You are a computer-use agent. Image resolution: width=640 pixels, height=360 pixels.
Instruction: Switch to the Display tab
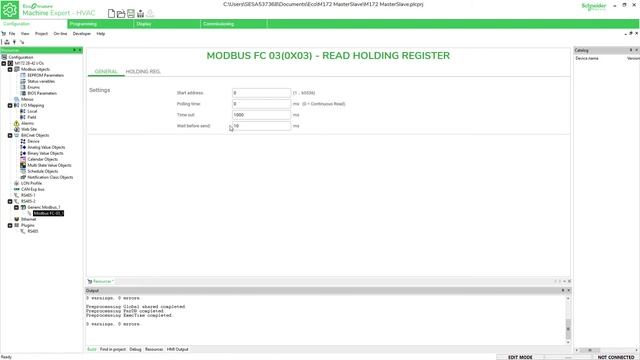tap(167, 24)
